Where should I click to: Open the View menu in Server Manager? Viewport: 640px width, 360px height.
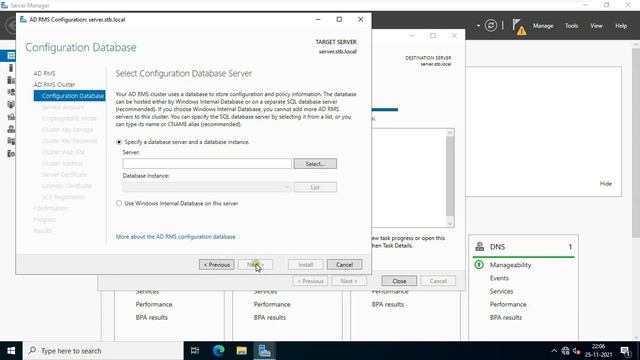coord(596,26)
